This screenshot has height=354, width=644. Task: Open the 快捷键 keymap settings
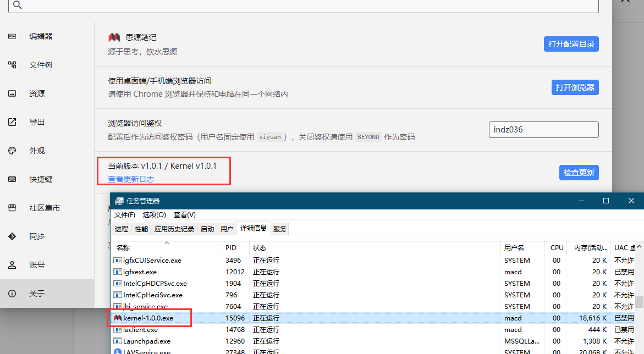(x=41, y=179)
